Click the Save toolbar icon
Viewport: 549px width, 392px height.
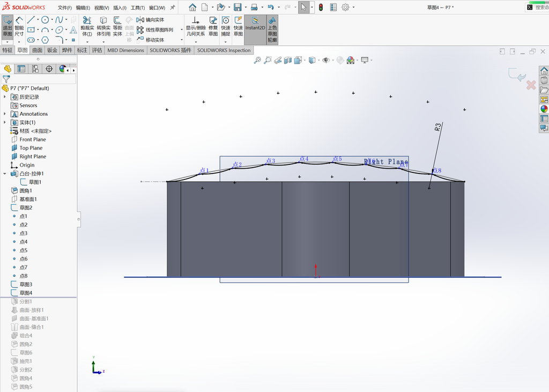tap(238, 7)
